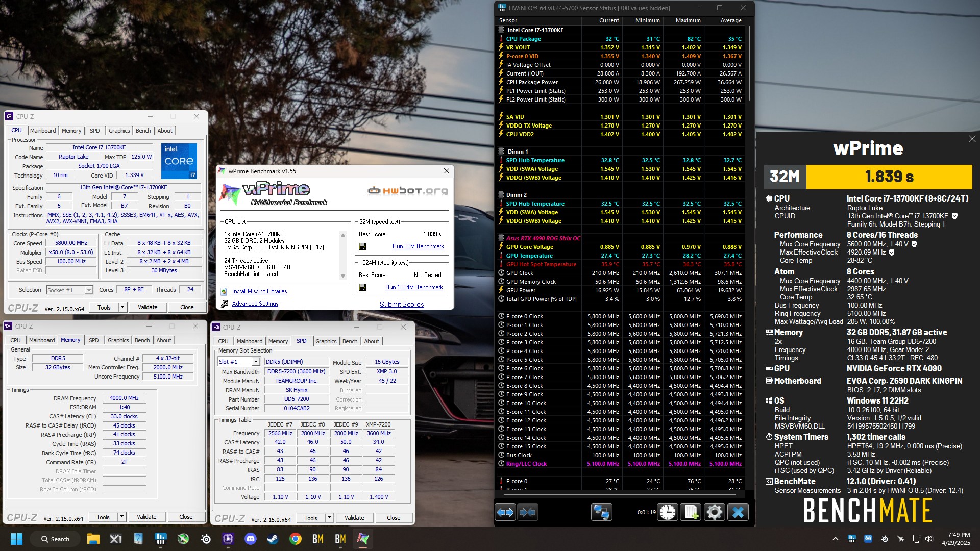Open the SteelSeries taskbar icon
Image resolution: width=980 pixels, height=551 pixels.
click(x=206, y=539)
